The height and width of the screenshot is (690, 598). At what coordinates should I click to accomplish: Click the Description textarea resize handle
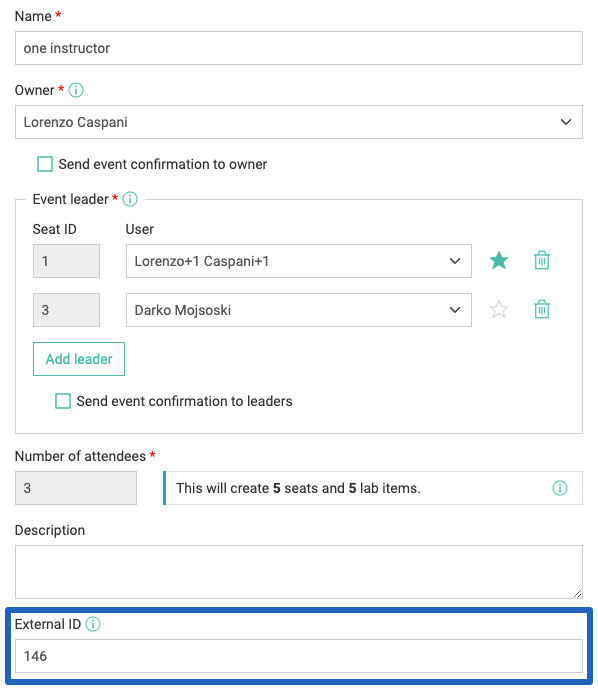tap(577, 594)
